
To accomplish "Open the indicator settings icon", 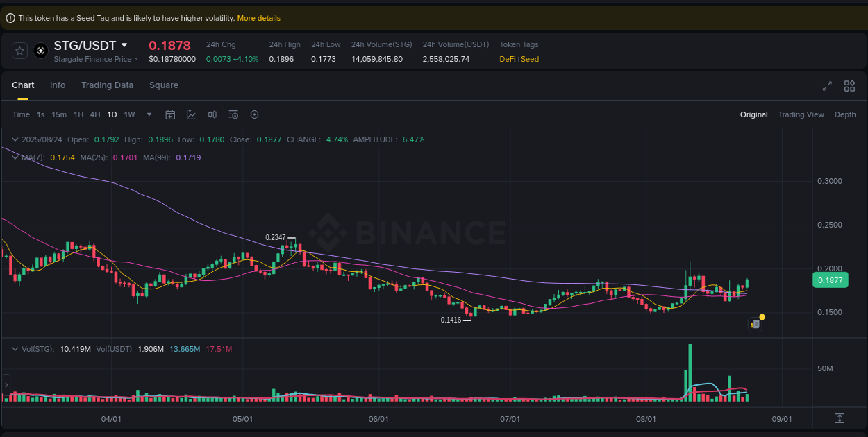I will 233,114.
